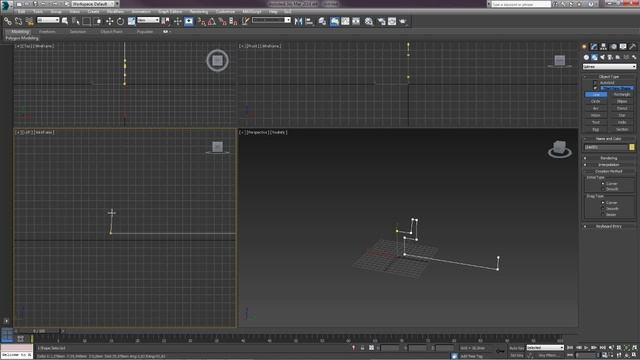Image resolution: width=640 pixels, height=360 pixels.
Task: Open the Edit menu
Action: click(x=21, y=11)
